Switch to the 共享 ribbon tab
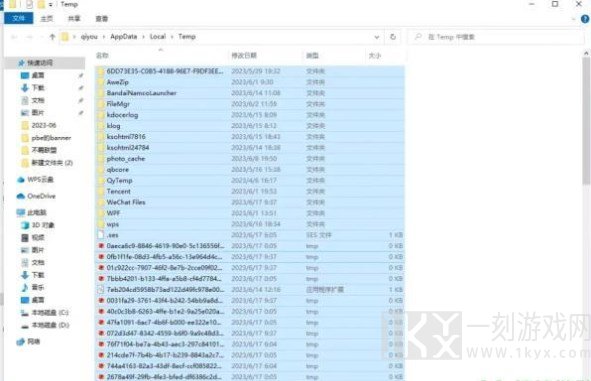 click(x=74, y=18)
